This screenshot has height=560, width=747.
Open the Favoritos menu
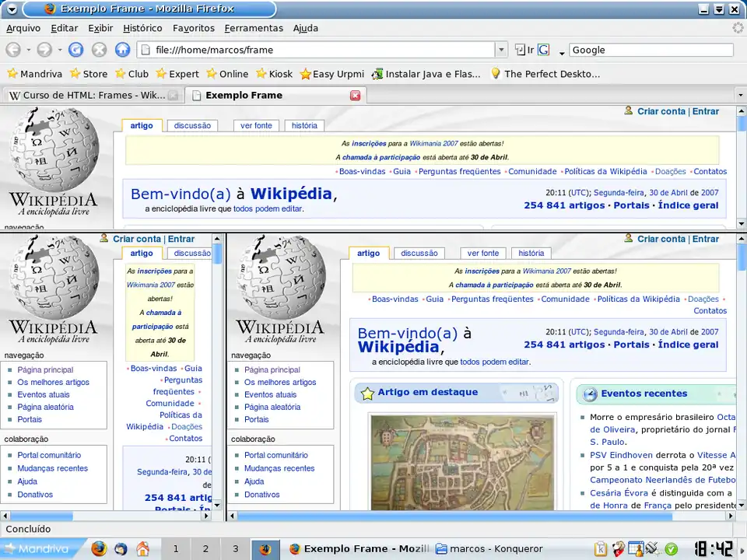tap(194, 28)
